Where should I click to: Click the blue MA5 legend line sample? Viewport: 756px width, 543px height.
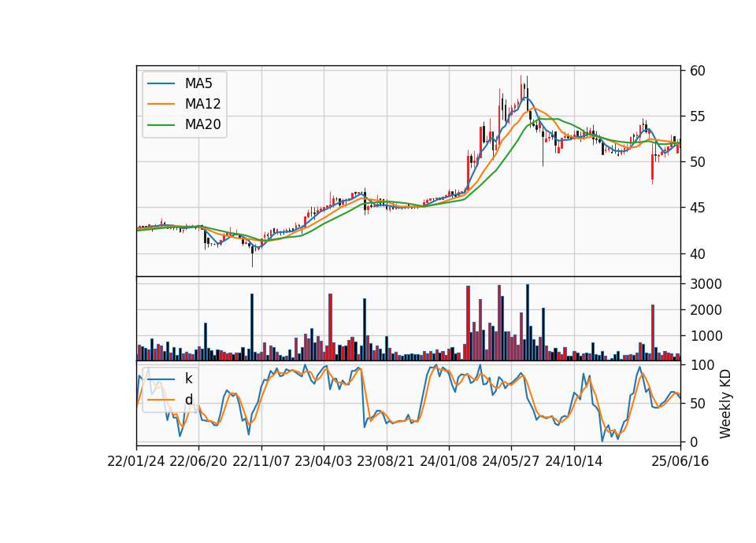point(161,83)
